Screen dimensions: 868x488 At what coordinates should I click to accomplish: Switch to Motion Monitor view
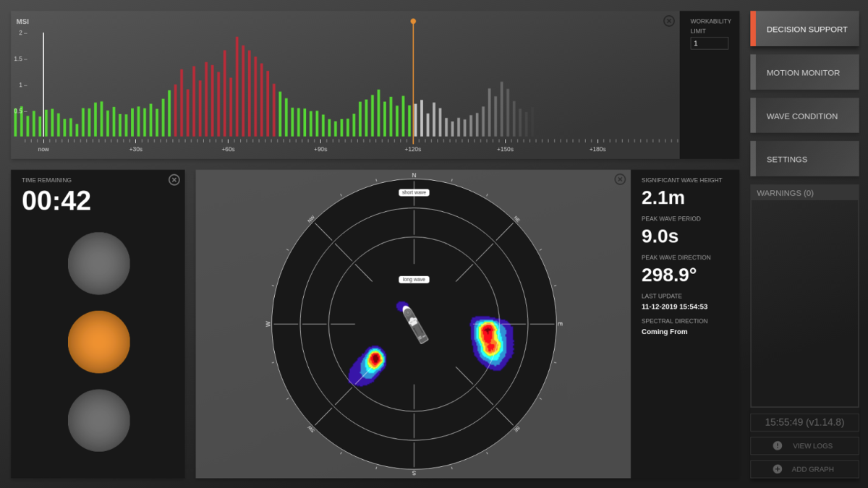coord(806,72)
